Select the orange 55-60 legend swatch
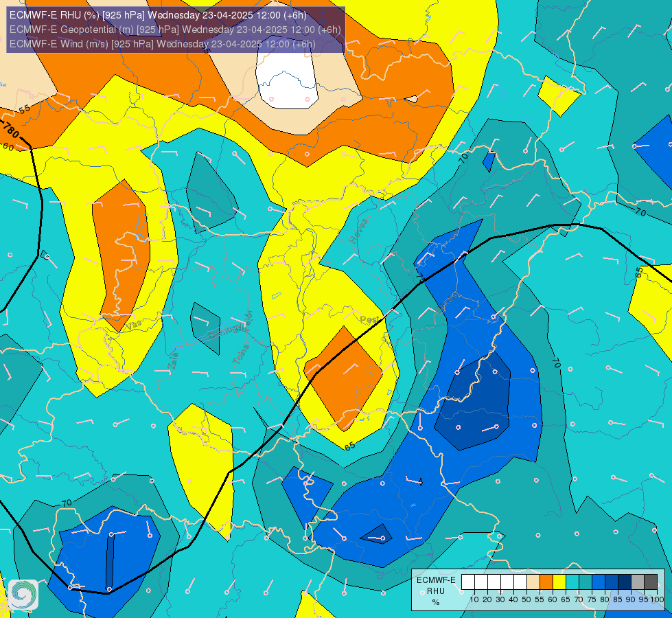 pyautogui.click(x=546, y=582)
